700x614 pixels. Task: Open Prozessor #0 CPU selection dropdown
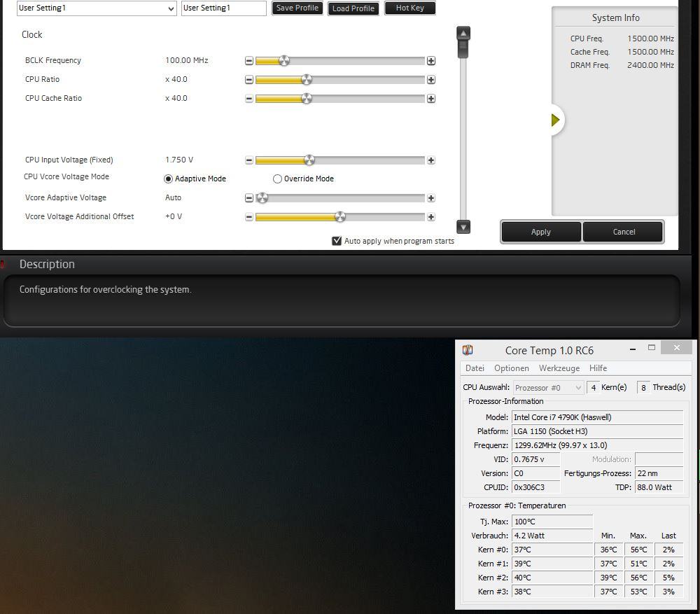click(x=549, y=388)
